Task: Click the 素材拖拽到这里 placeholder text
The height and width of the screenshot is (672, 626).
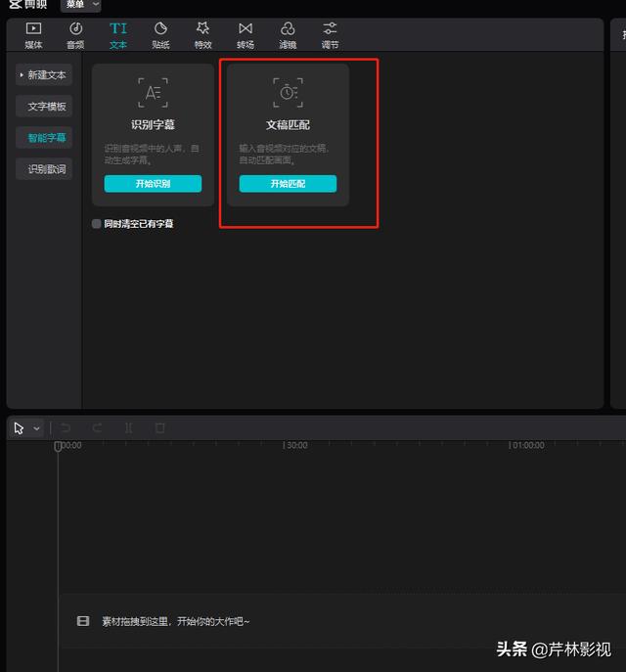Action: (x=176, y=621)
